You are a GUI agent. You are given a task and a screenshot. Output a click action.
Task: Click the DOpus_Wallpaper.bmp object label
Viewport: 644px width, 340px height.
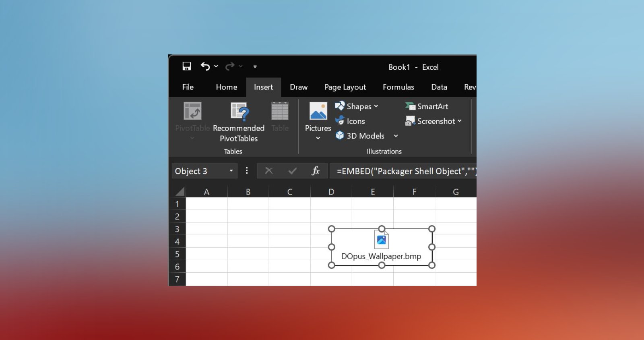[381, 256]
